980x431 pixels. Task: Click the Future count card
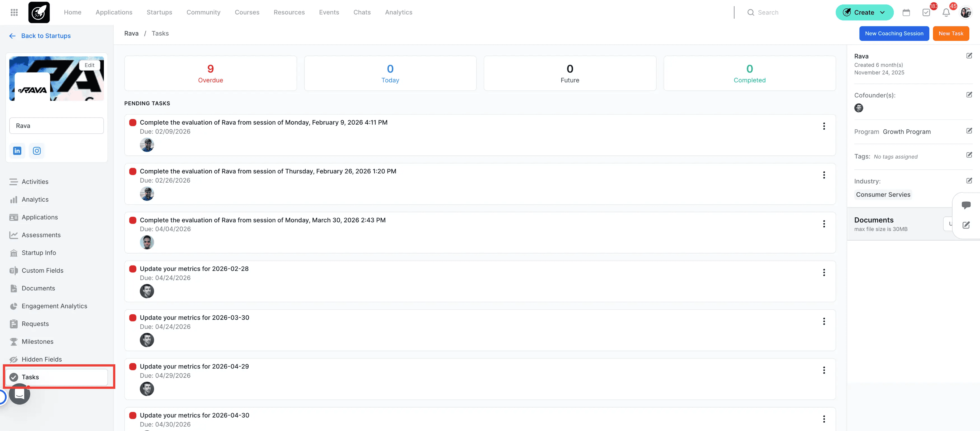point(570,73)
